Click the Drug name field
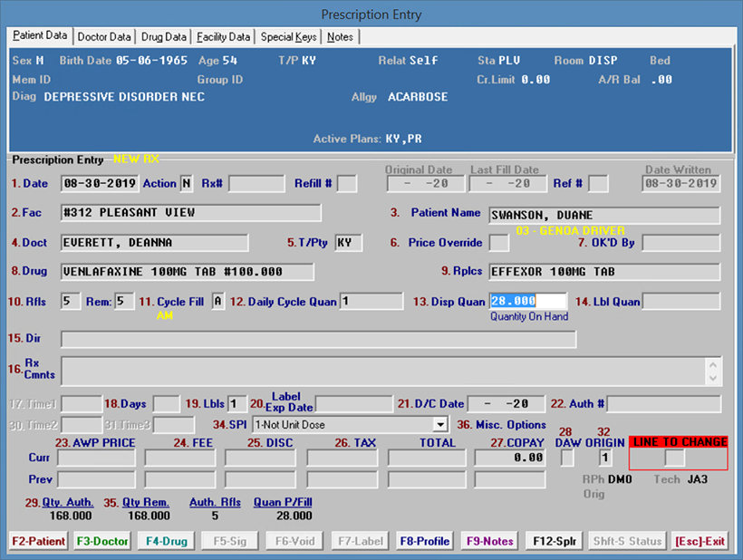 pos(187,272)
